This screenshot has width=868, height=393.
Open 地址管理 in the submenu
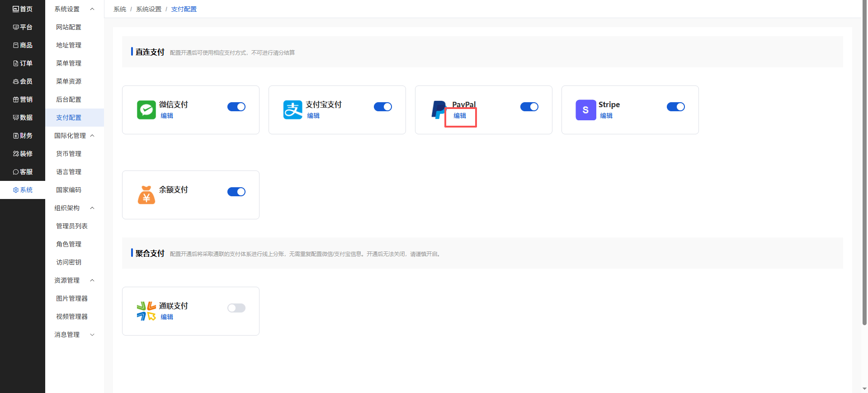pyautogui.click(x=75, y=45)
